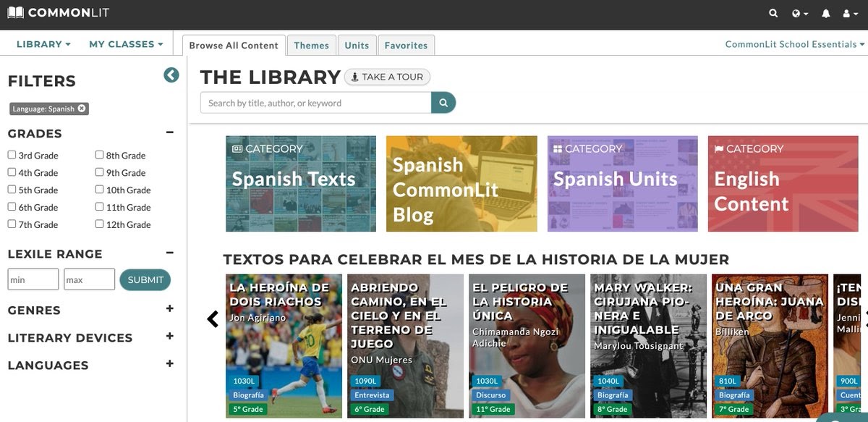Screen dimensions: 868x422
Task: Switch to the Themes tab
Action: 312,45
